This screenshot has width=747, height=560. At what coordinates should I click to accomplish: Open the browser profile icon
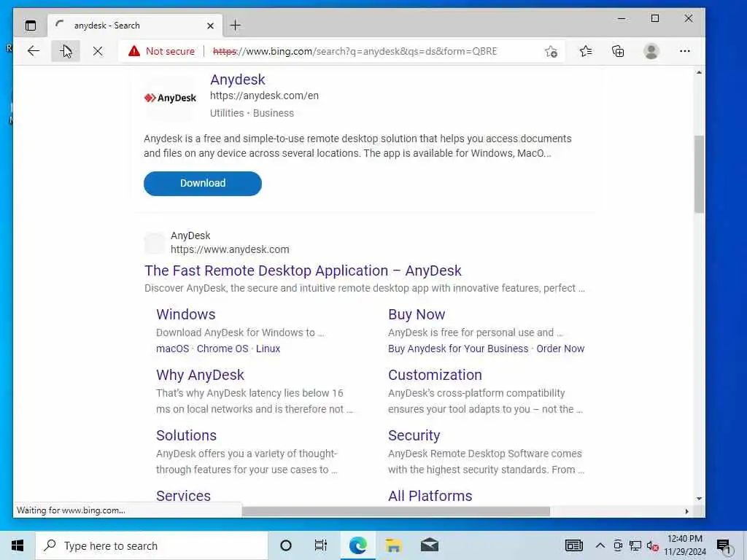(651, 51)
